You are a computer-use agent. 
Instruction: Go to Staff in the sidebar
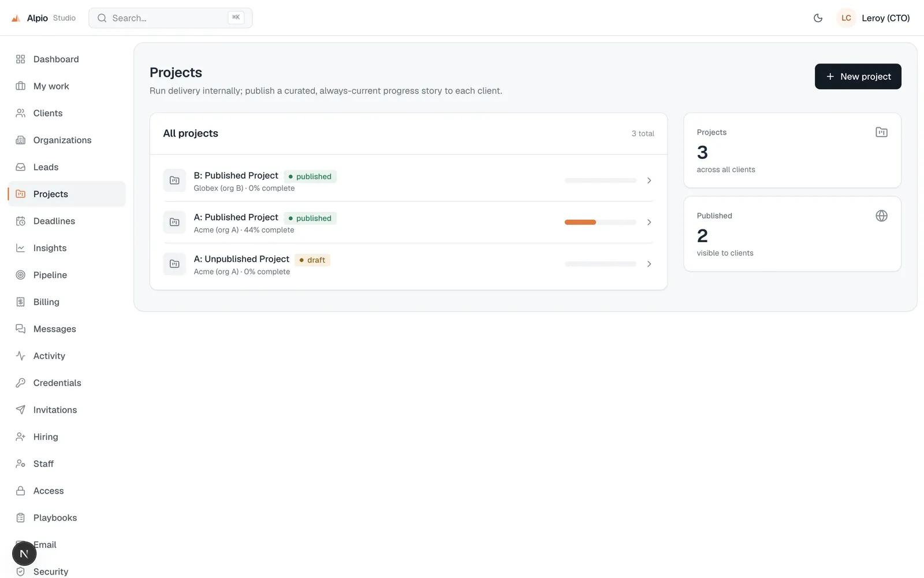pos(67,464)
